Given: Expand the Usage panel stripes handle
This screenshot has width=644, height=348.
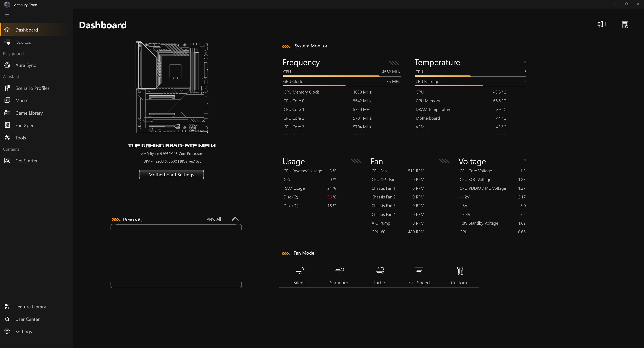Looking at the screenshot, I should point(356,161).
